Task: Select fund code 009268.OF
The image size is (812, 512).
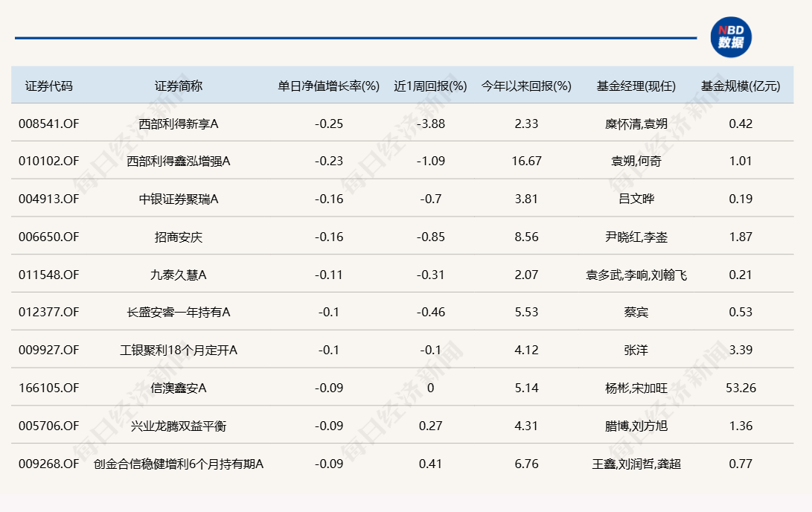Action: point(48,464)
